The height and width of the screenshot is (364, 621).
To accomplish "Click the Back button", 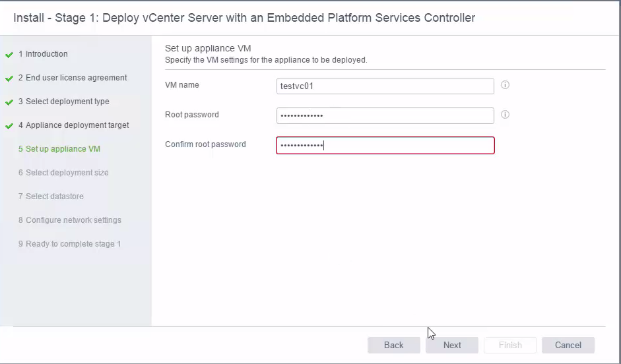I will (x=394, y=345).
